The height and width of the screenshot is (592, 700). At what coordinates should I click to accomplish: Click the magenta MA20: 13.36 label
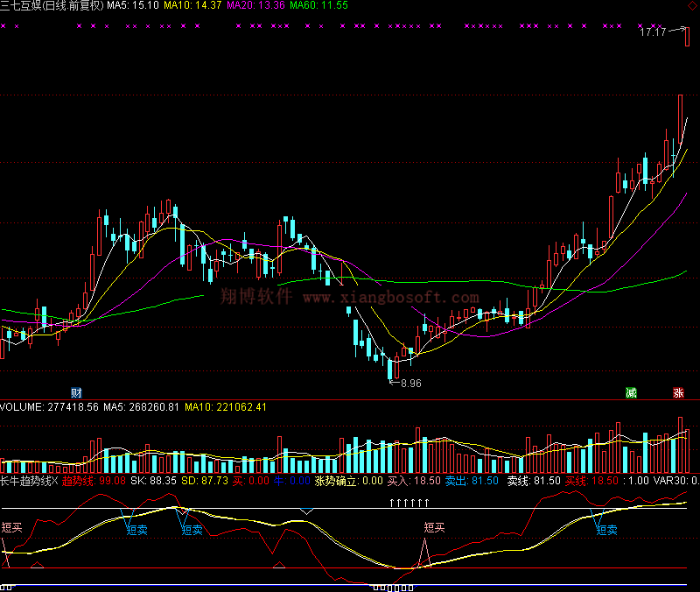click(255, 5)
